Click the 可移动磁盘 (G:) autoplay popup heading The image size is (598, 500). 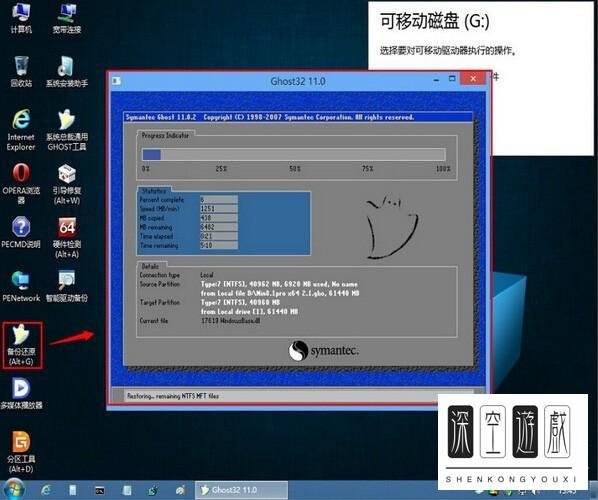click(435, 21)
